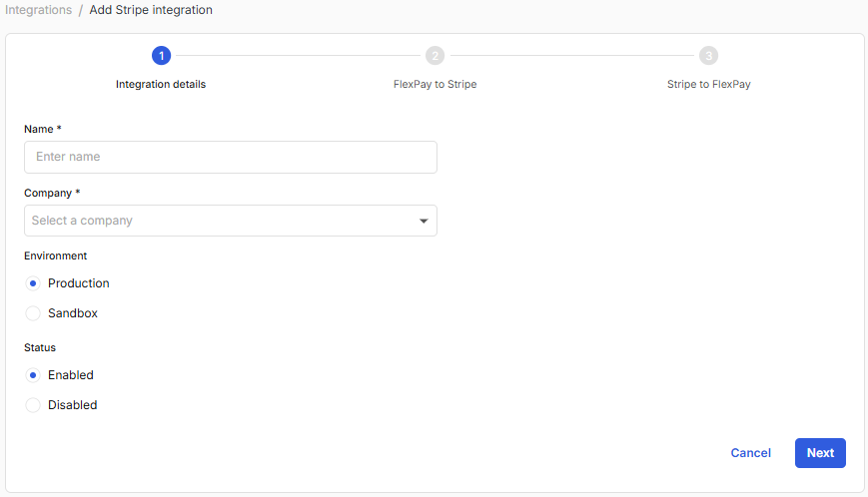The width and height of the screenshot is (868, 497).
Task: Click the Cancel link
Action: pos(751,453)
